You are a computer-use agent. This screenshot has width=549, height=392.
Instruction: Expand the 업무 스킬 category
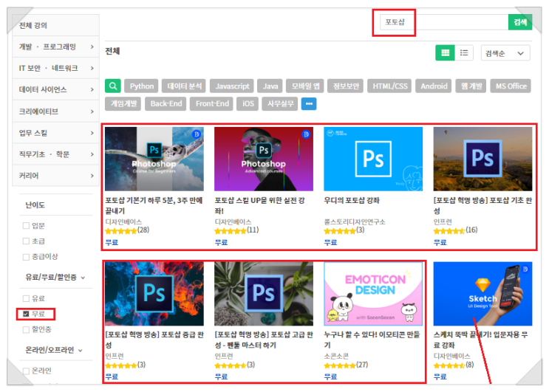pyautogui.click(x=55, y=133)
